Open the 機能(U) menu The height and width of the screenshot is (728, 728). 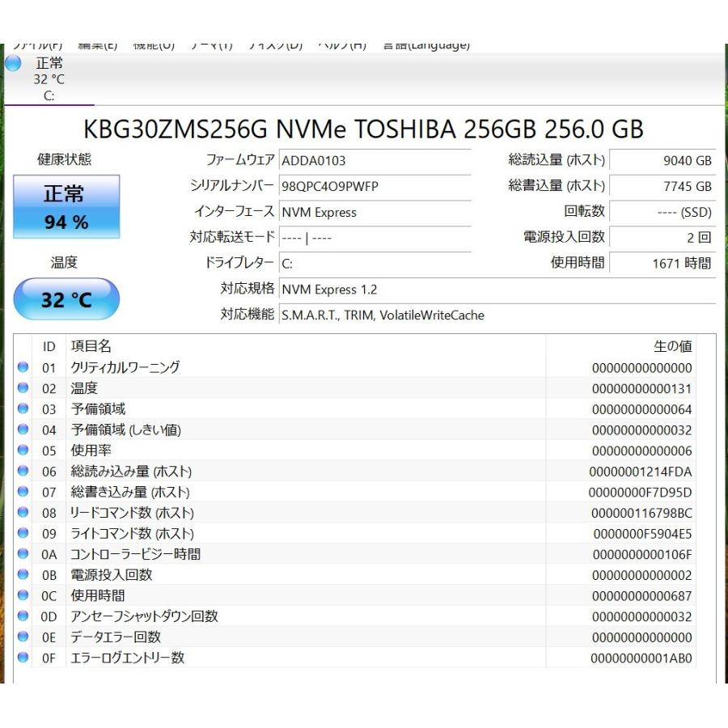tap(154, 45)
